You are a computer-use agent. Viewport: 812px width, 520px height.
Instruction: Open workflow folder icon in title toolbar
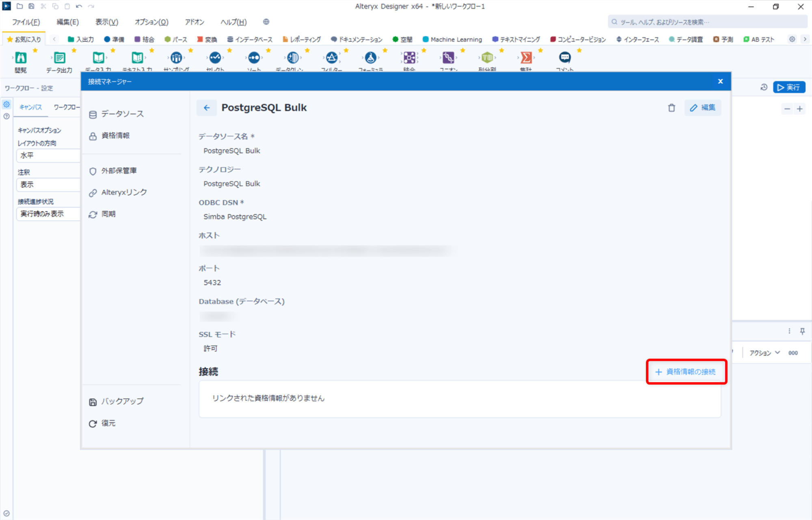click(19, 6)
